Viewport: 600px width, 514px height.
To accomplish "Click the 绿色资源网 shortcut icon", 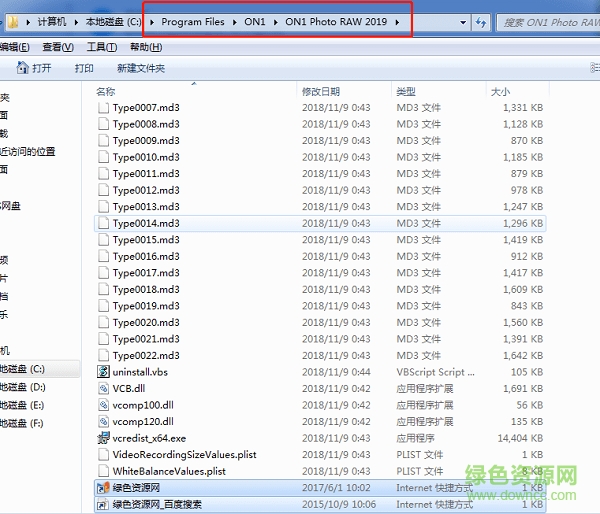I will (x=103, y=488).
